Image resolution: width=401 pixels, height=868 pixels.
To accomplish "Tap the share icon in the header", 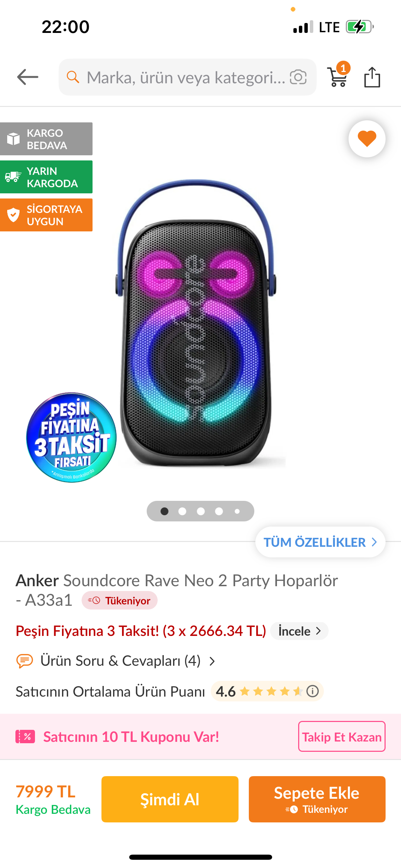I will (372, 77).
